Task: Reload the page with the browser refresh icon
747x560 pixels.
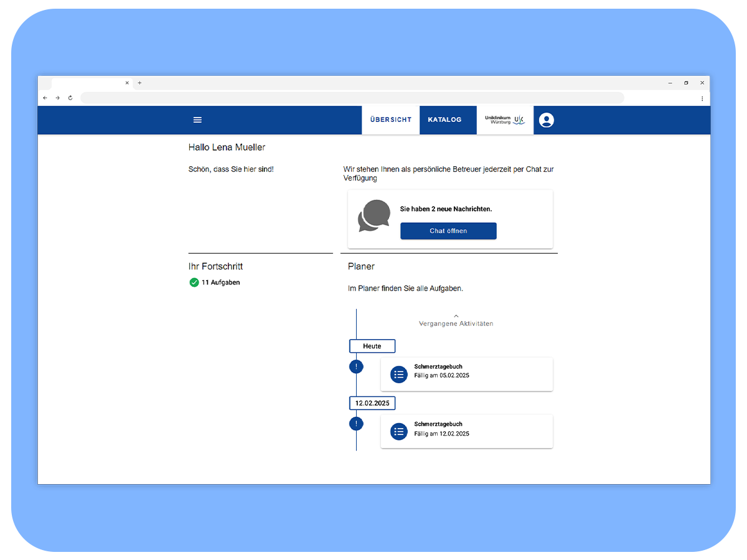Action: tap(70, 98)
